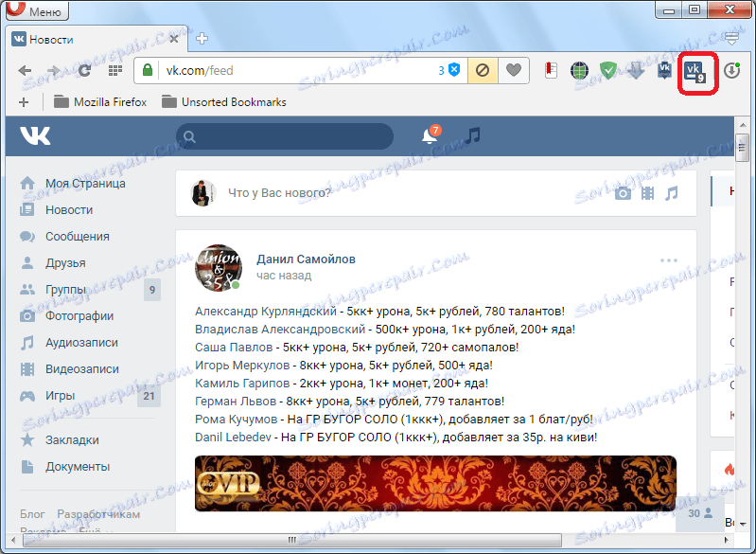Open Саша Павлов profile link

tap(234, 347)
